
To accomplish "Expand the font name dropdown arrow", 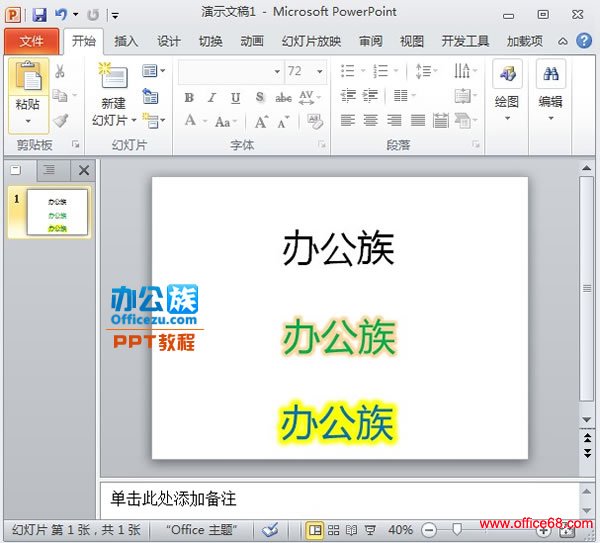I will tap(277, 72).
